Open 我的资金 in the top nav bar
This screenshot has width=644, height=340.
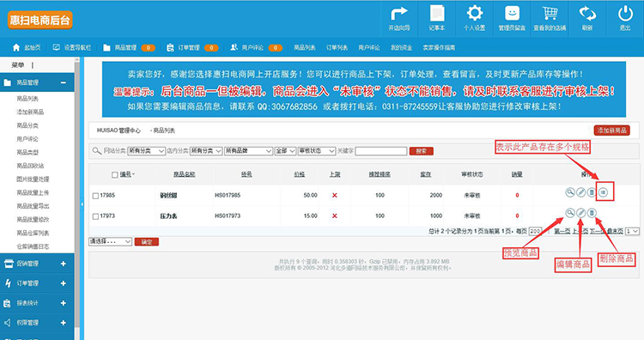(x=401, y=47)
